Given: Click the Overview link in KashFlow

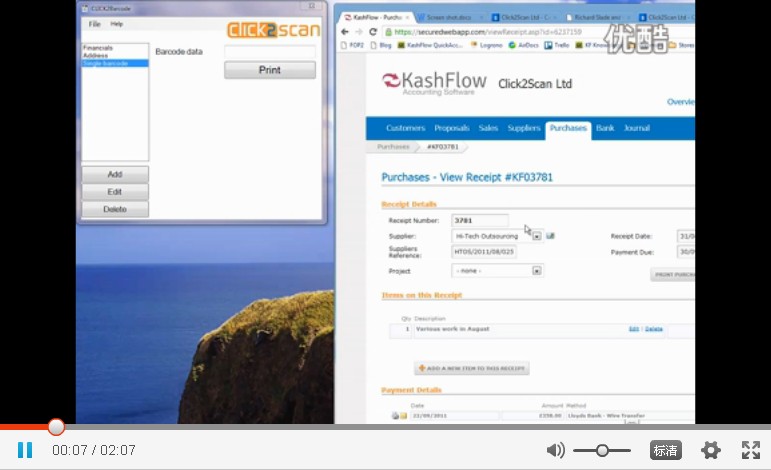Looking at the screenshot, I should pos(681,102).
